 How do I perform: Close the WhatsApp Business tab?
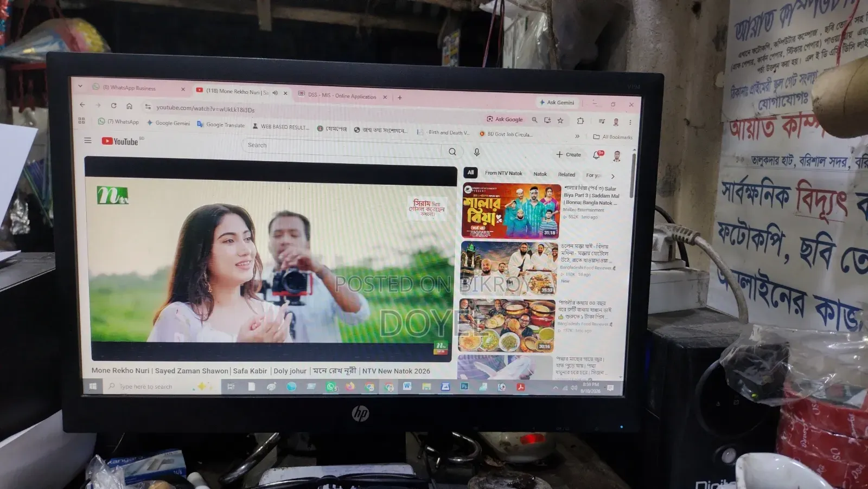click(x=183, y=89)
